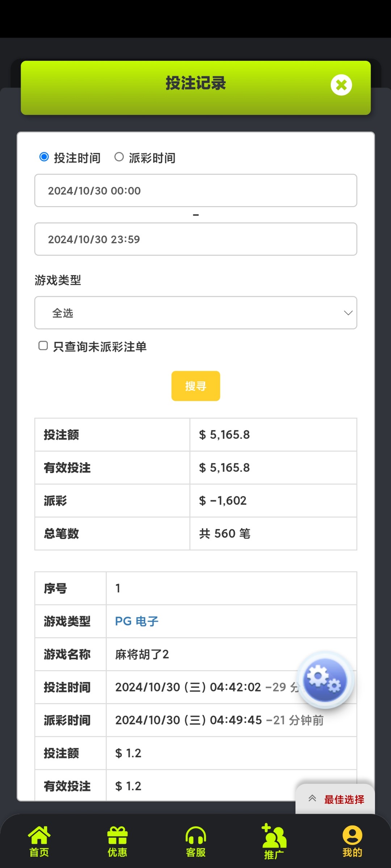Open 我的 profile icon
Viewport: 391px width, 868px height.
(x=352, y=835)
